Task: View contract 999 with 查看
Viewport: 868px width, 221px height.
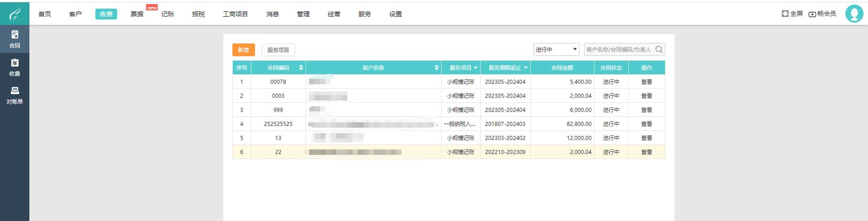Action: pos(646,110)
